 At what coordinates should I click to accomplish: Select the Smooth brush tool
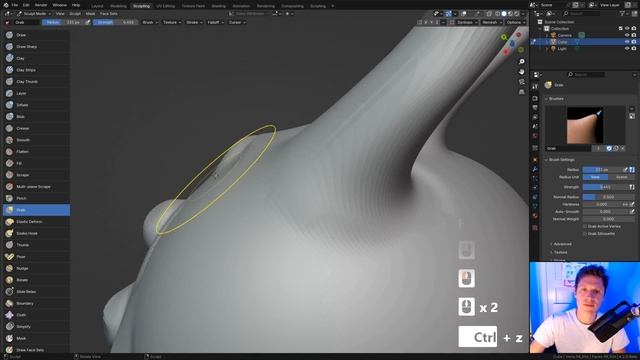point(36,140)
